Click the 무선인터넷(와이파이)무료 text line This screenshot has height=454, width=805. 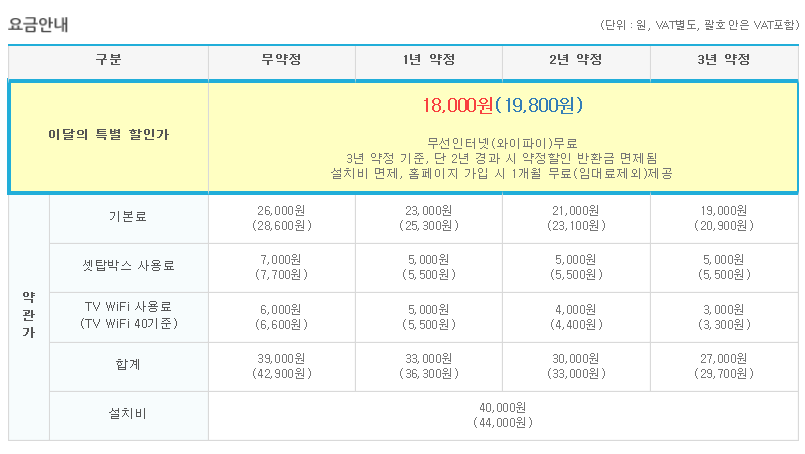pos(502,143)
